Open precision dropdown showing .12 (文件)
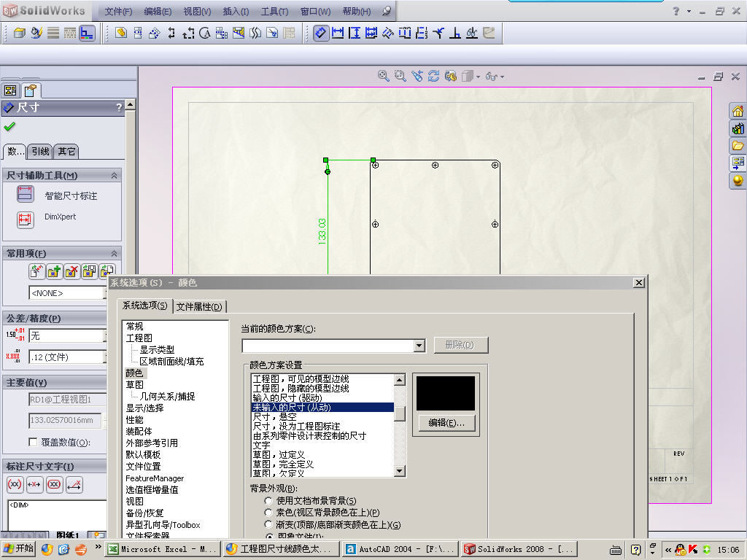Screen dimensions: 747x560 pos(68,357)
